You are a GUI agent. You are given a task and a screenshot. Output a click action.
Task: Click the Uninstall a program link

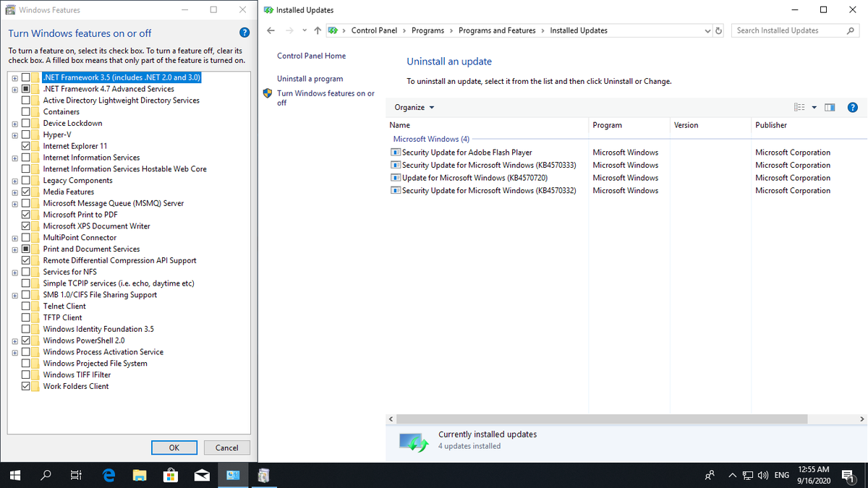point(310,79)
